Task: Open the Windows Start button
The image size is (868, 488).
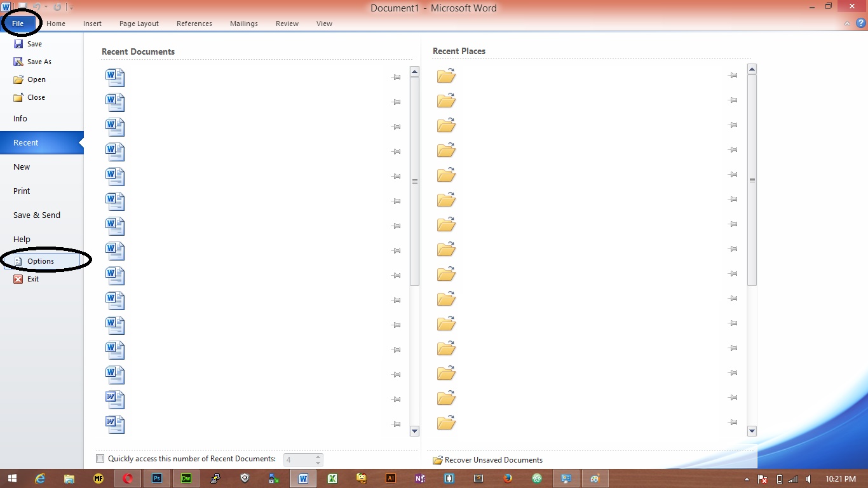Action: tap(12, 478)
